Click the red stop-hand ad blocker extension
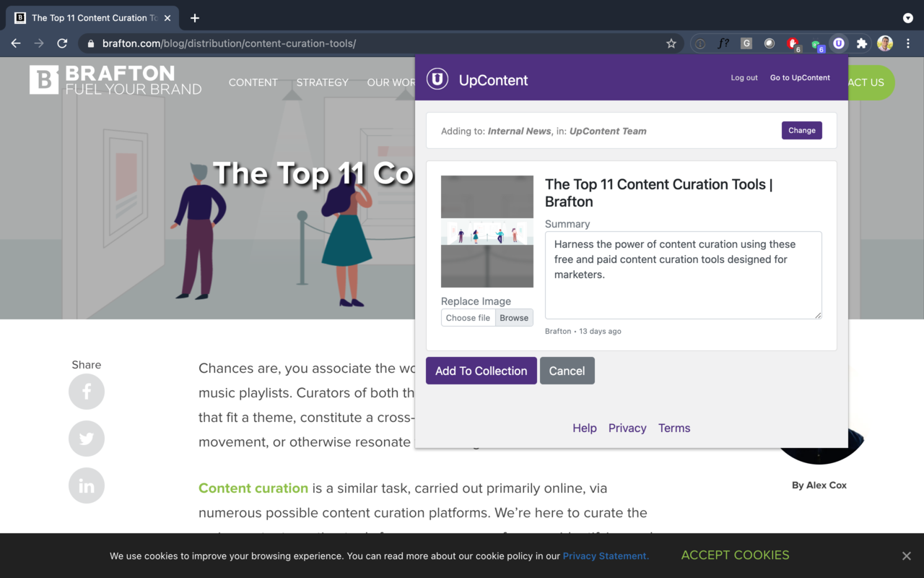Viewport: 924px width, 578px height. pos(793,43)
